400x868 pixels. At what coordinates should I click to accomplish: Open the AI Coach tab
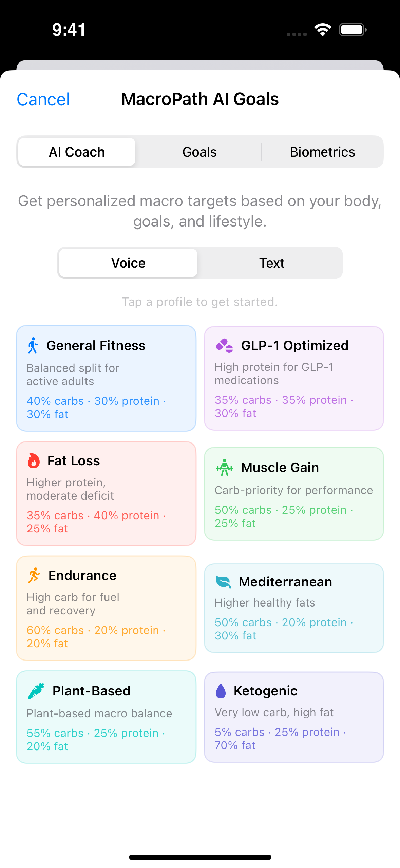coord(77,152)
